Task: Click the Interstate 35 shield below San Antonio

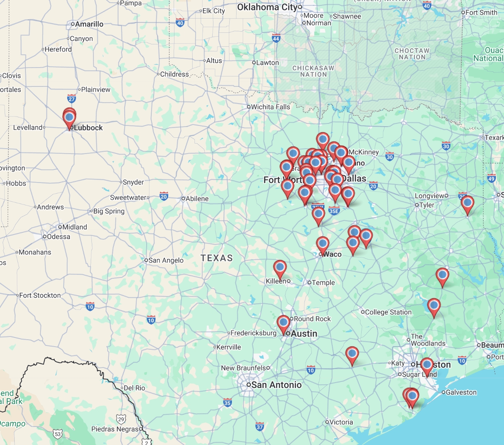Action: coord(227,403)
